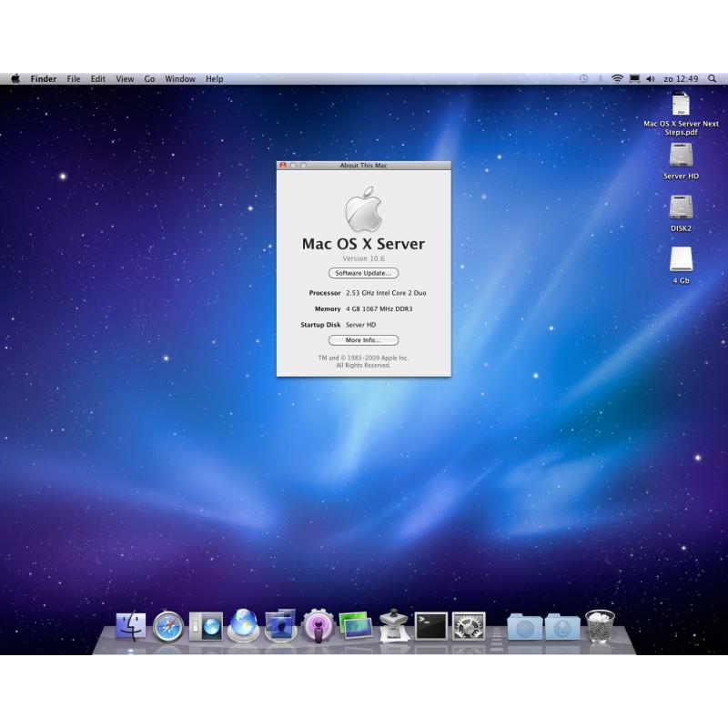Launch Workgroup Manager from the Dock
This screenshot has height=728, width=728.
[280, 626]
